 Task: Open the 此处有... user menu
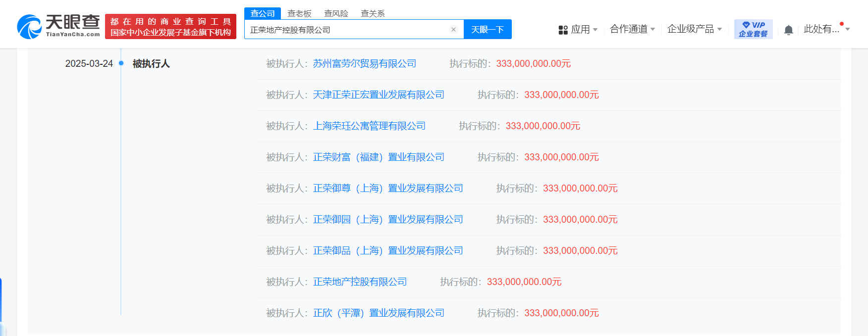click(827, 29)
